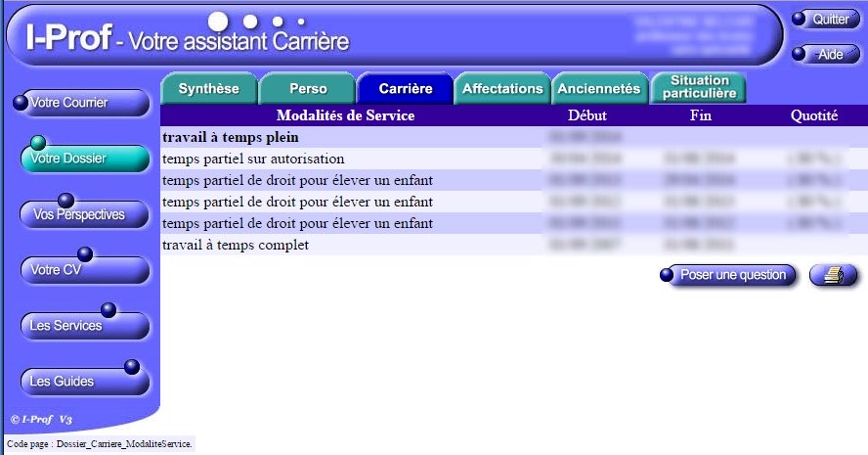The height and width of the screenshot is (455, 868).
Task: Open the Situation particulière tab
Action: pyautogui.click(x=699, y=87)
